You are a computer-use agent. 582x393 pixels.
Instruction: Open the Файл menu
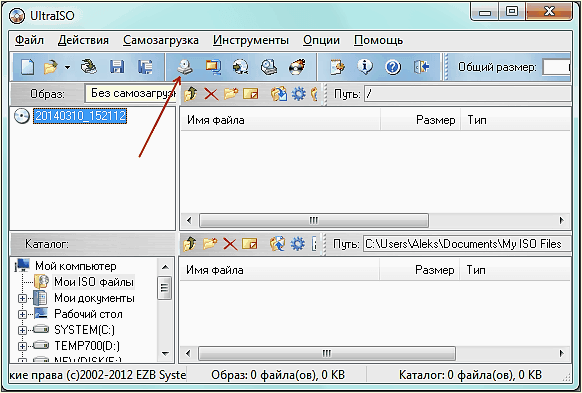click(x=29, y=40)
